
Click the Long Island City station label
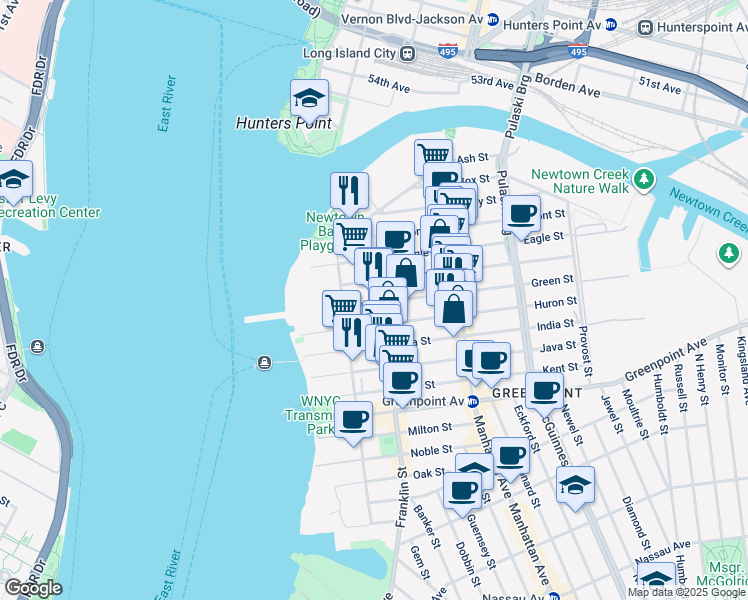tap(350, 53)
